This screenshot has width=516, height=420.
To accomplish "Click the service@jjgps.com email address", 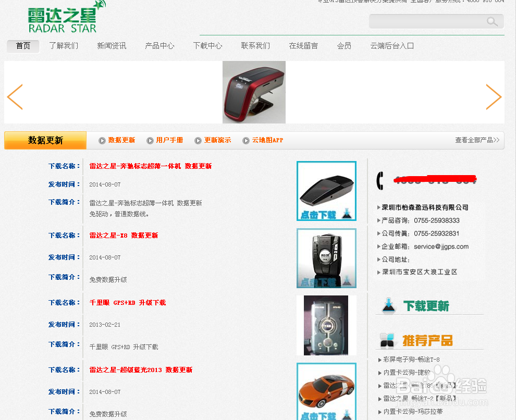I will [x=441, y=246].
